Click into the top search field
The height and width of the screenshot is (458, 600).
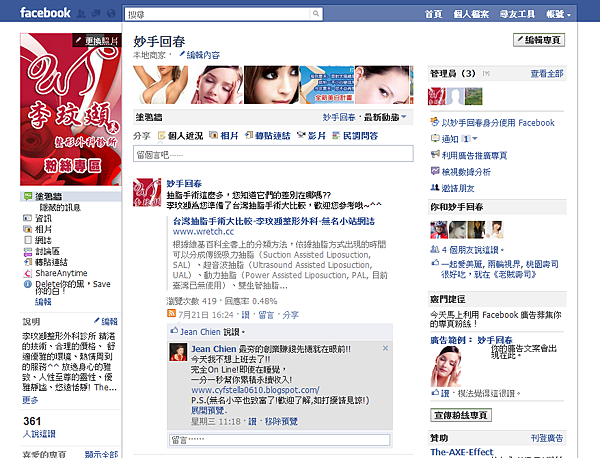tap(217, 14)
